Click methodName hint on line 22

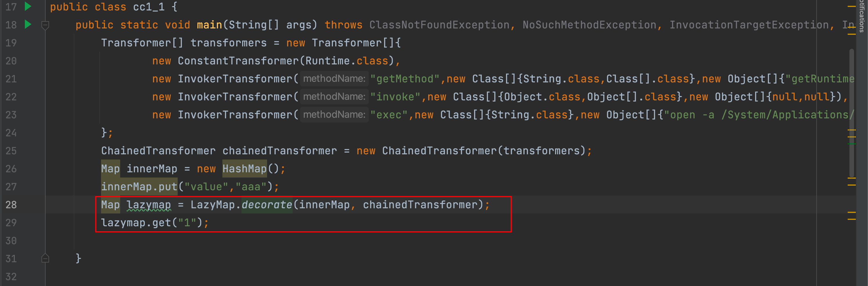coord(334,97)
